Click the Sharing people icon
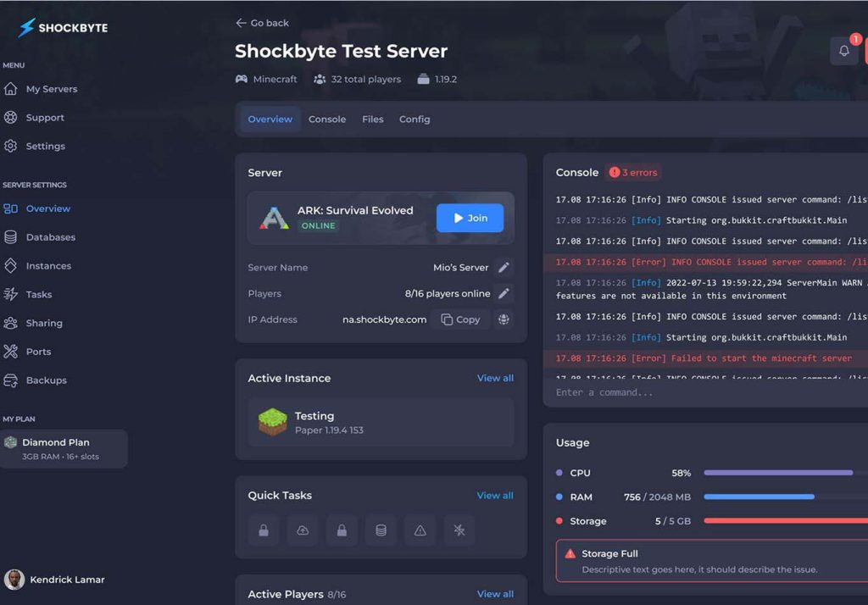This screenshot has height=605, width=868. click(x=10, y=323)
